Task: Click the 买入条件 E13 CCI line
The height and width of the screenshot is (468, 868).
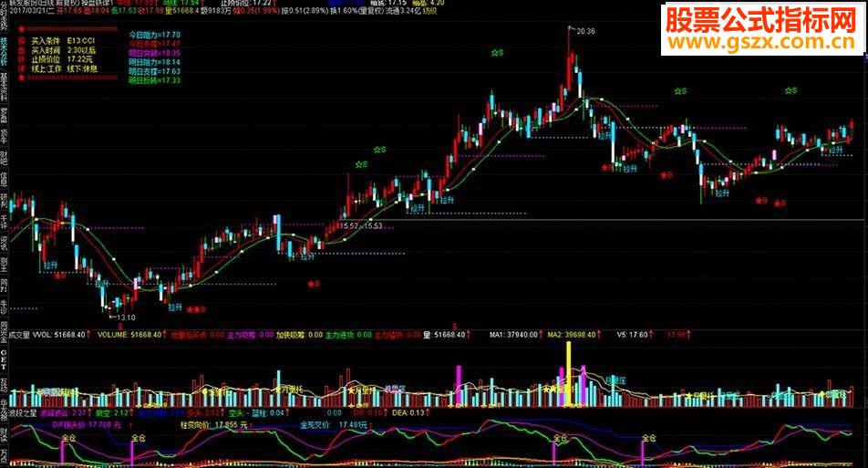Action: (63, 41)
